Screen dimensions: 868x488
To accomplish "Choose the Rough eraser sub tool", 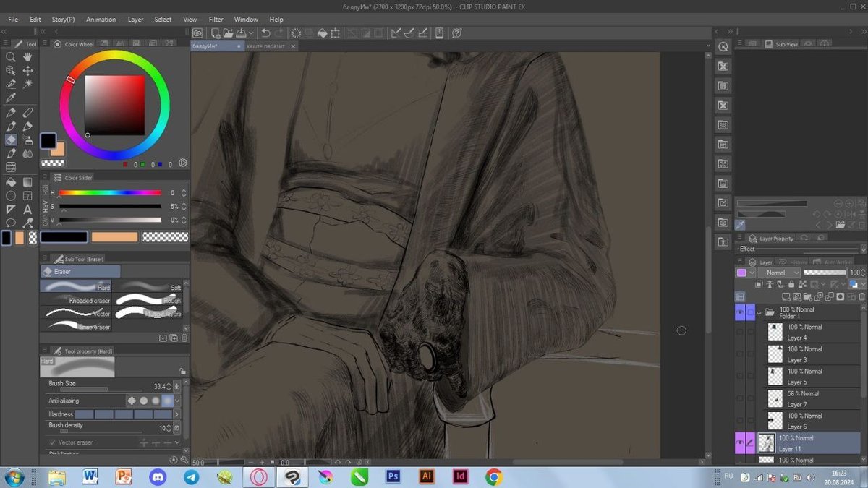I will click(148, 300).
